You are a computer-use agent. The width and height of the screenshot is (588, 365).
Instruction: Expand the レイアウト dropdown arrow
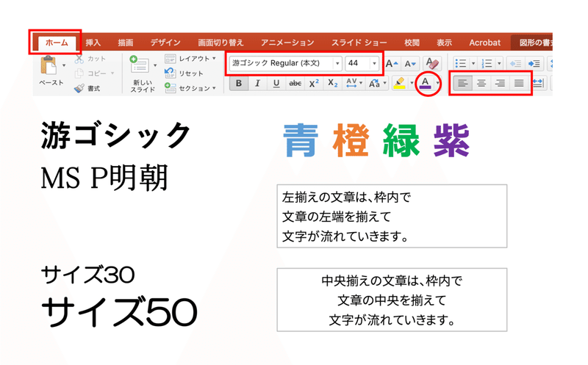click(x=214, y=59)
